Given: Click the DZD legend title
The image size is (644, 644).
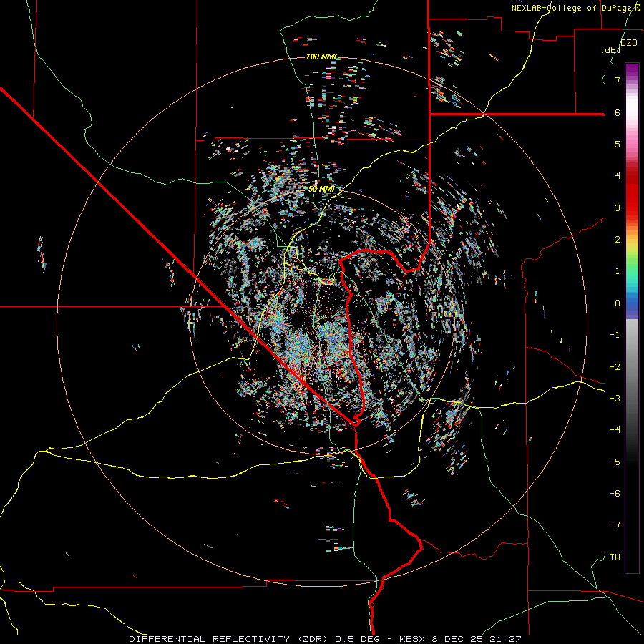Looking at the screenshot, I should pyautogui.click(x=628, y=43).
